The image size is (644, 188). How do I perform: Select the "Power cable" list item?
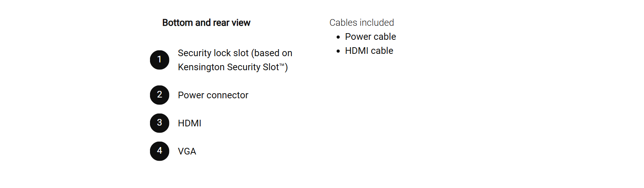coord(371,37)
